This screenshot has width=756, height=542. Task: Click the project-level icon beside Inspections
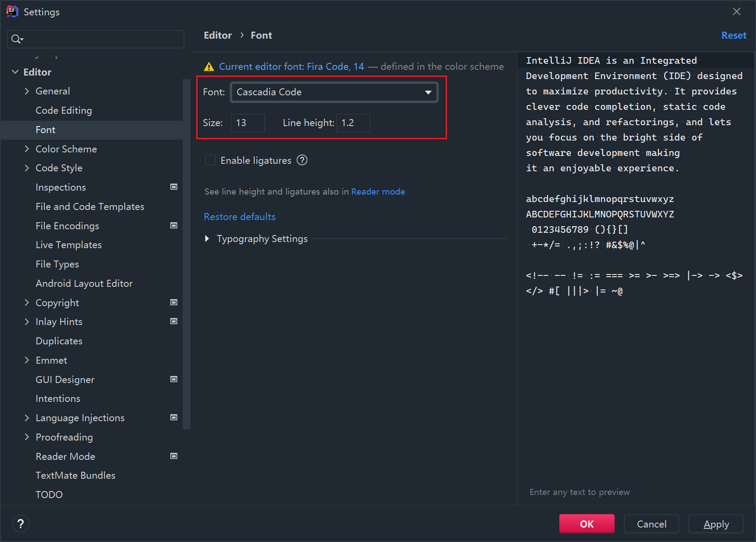(174, 187)
